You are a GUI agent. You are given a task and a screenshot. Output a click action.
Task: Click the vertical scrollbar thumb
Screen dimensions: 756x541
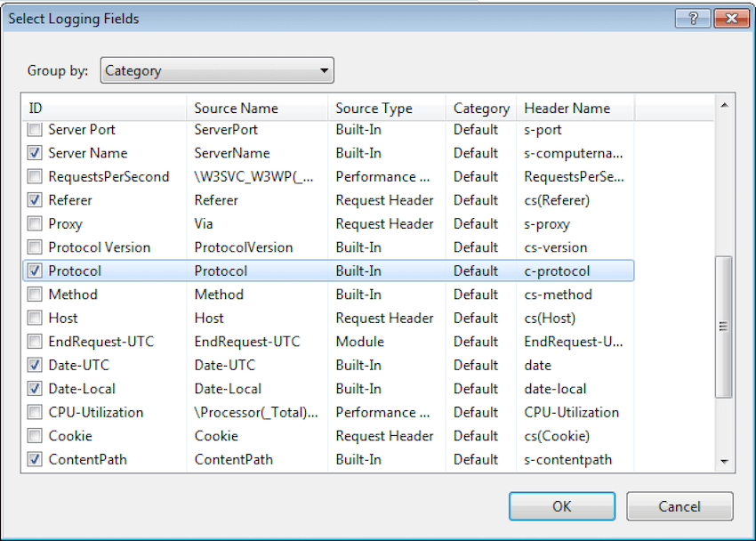click(724, 327)
